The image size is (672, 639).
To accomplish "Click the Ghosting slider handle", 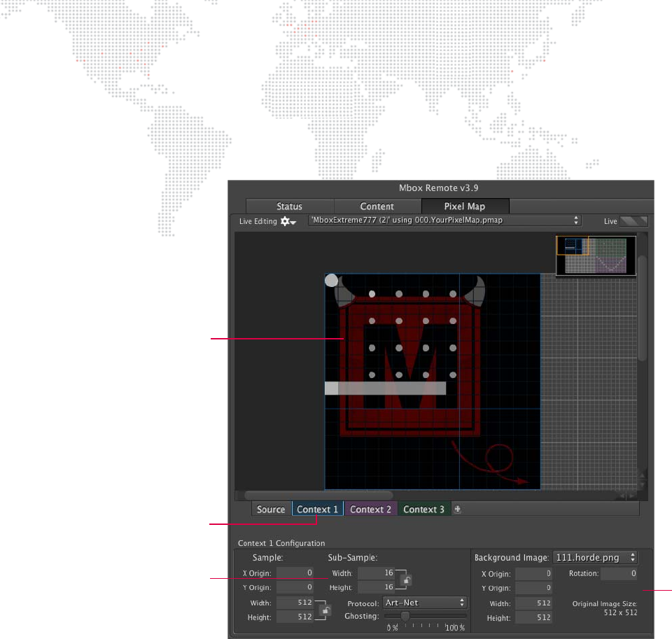I will pos(405,616).
